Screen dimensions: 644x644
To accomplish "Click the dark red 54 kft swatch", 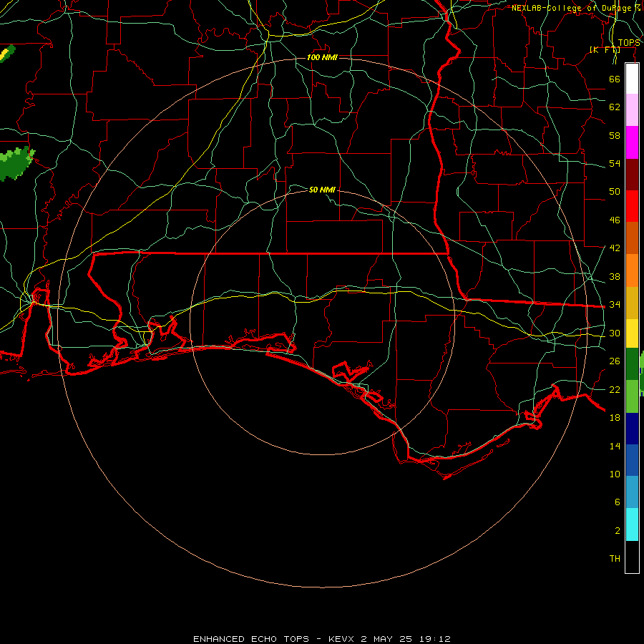I will [x=632, y=174].
